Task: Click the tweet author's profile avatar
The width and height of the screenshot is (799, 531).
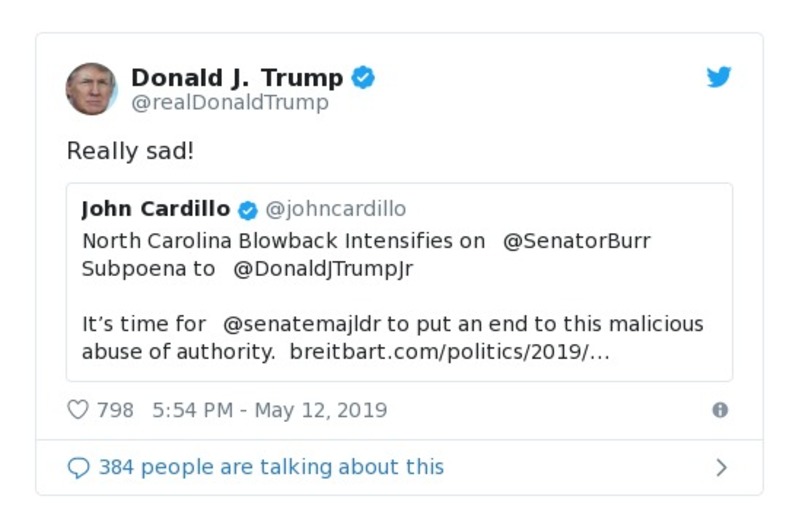Action: pos(91,89)
